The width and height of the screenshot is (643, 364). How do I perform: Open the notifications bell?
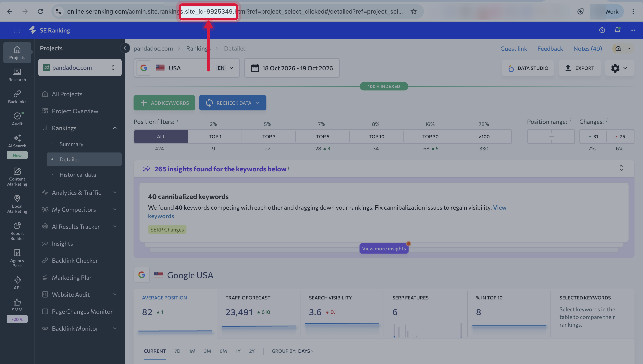617,30
